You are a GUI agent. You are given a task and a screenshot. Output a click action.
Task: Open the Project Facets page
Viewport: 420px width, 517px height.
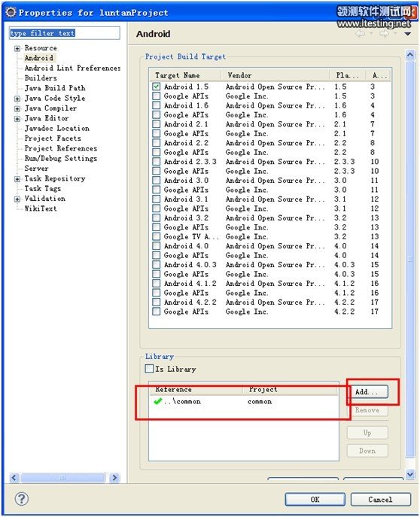tap(53, 138)
